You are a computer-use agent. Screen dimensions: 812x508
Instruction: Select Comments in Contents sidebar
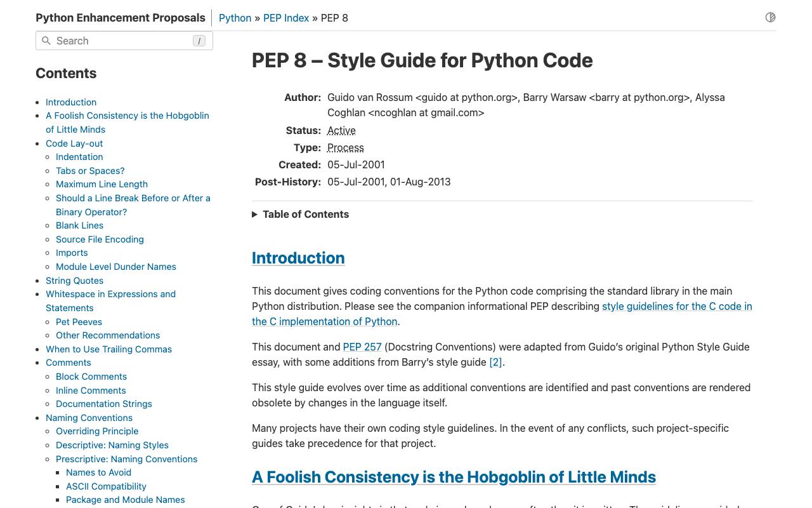(68, 363)
